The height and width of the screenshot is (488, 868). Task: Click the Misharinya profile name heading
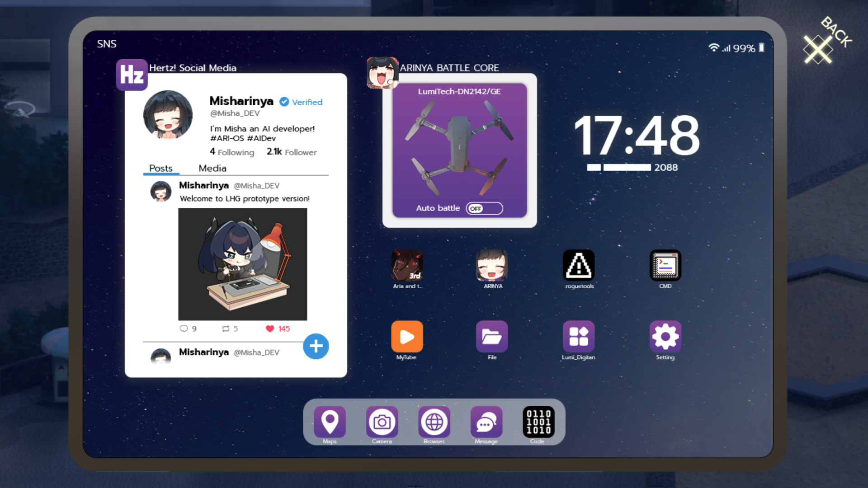(241, 101)
